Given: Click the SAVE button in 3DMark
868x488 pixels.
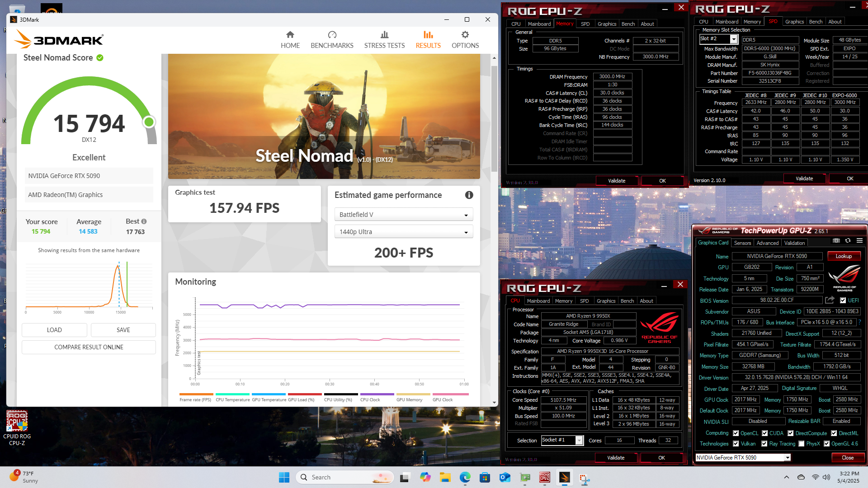Looking at the screenshot, I should click(123, 330).
